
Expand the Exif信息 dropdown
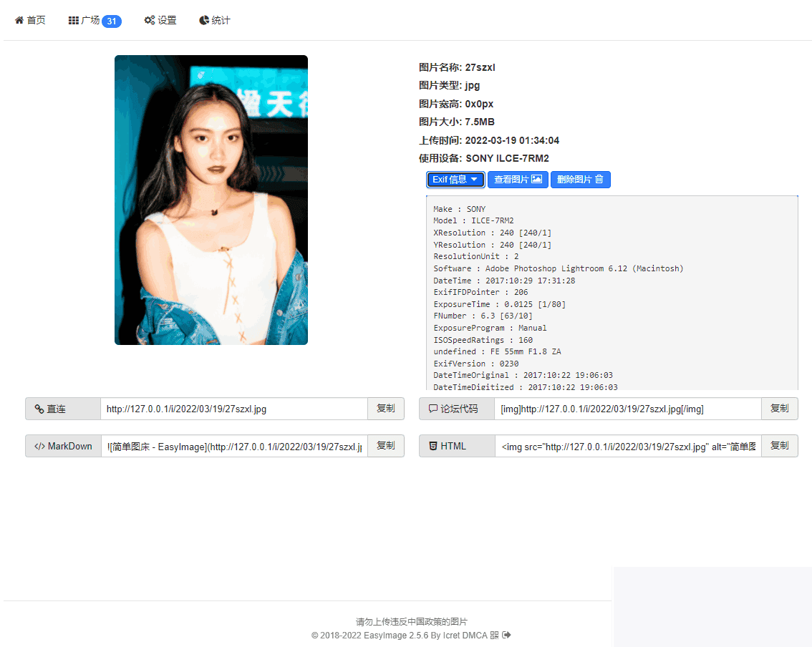[x=455, y=179]
